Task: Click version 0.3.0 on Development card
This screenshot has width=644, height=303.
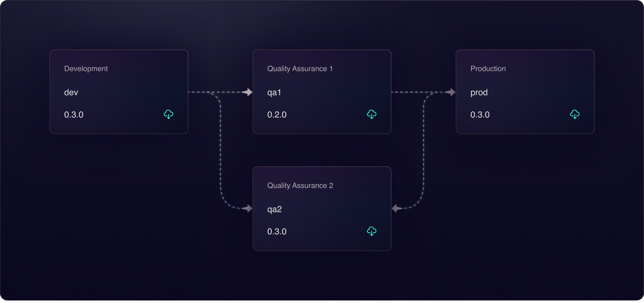Action: coord(73,114)
